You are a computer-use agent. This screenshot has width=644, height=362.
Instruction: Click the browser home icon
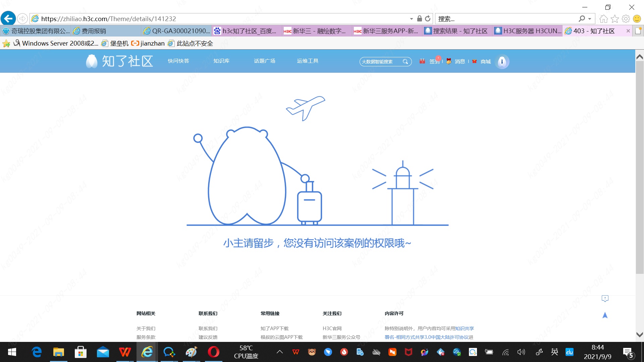coord(603,19)
